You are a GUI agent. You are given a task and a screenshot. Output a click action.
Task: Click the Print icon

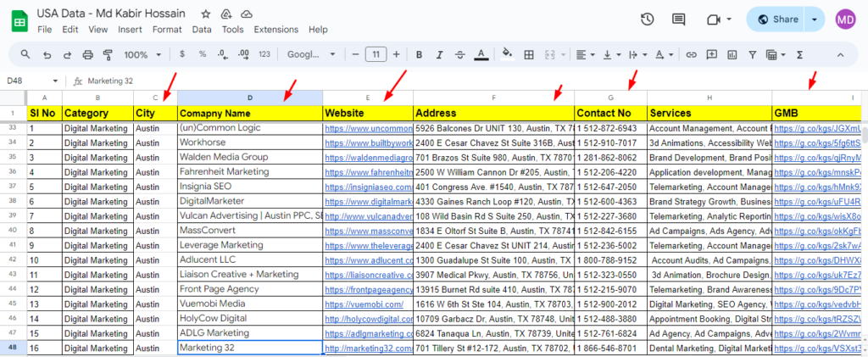click(x=87, y=54)
